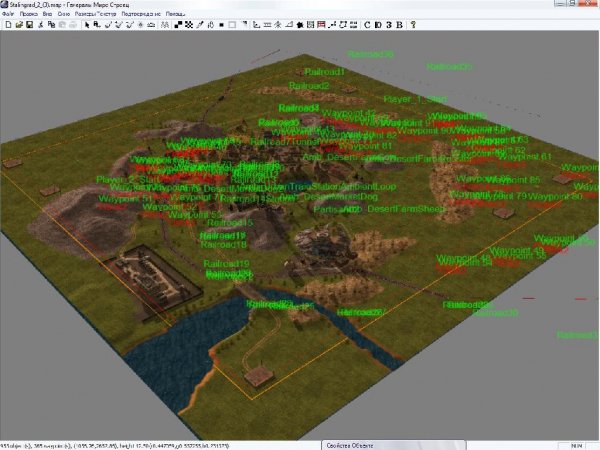Select the Waypoint 81 label
The width and height of the screenshot is (600, 450).
click(366, 146)
